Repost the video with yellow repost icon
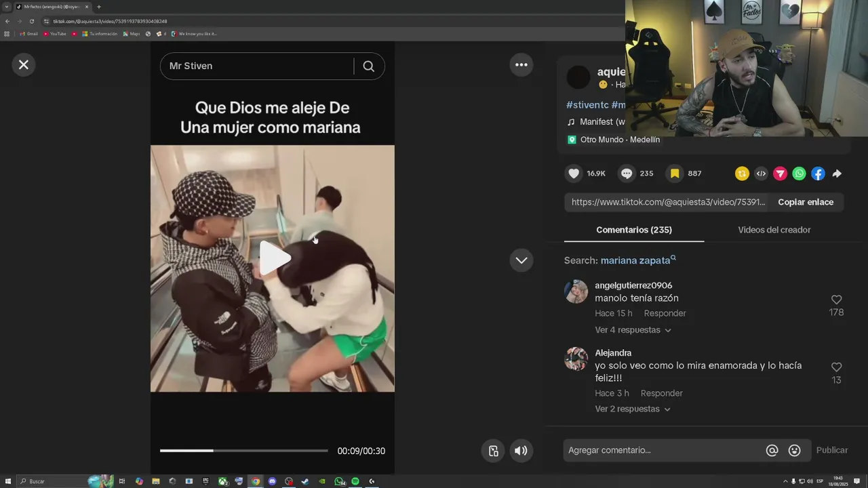Screen dimensions: 868x488 742,174
